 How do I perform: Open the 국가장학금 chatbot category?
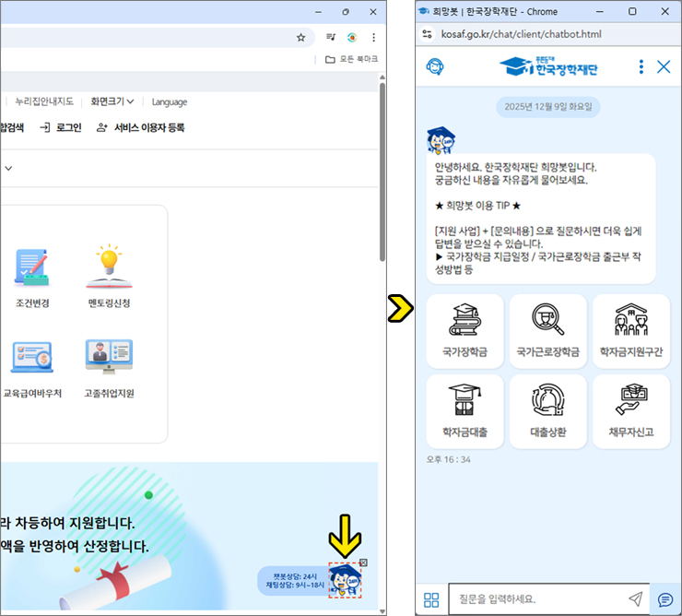(x=464, y=329)
